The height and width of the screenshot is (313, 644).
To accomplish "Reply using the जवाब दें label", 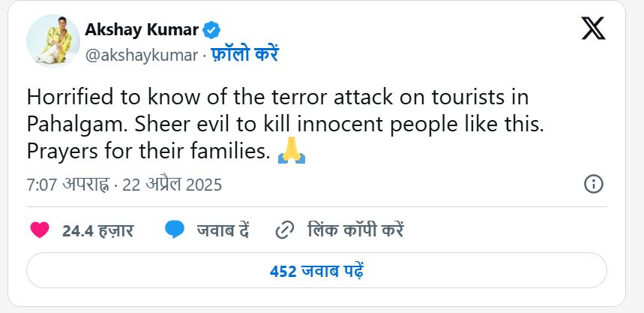I will [223, 230].
